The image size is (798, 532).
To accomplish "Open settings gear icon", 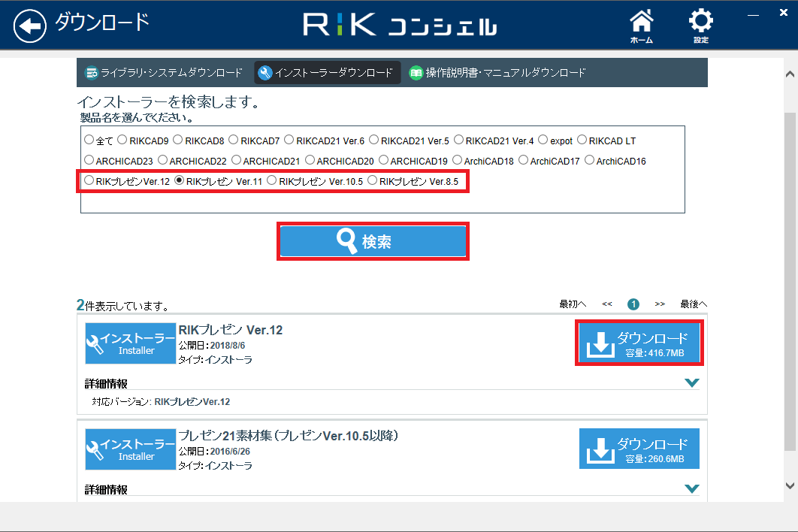I will click(x=701, y=26).
